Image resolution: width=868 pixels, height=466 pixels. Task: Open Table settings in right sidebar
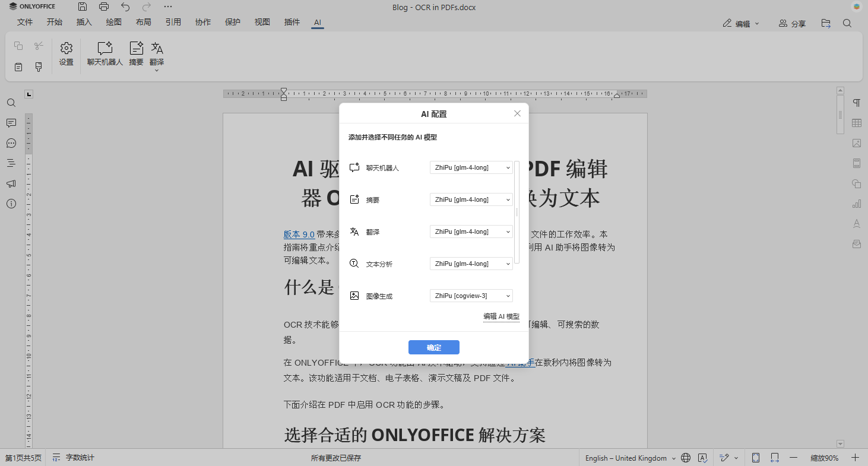(857, 123)
